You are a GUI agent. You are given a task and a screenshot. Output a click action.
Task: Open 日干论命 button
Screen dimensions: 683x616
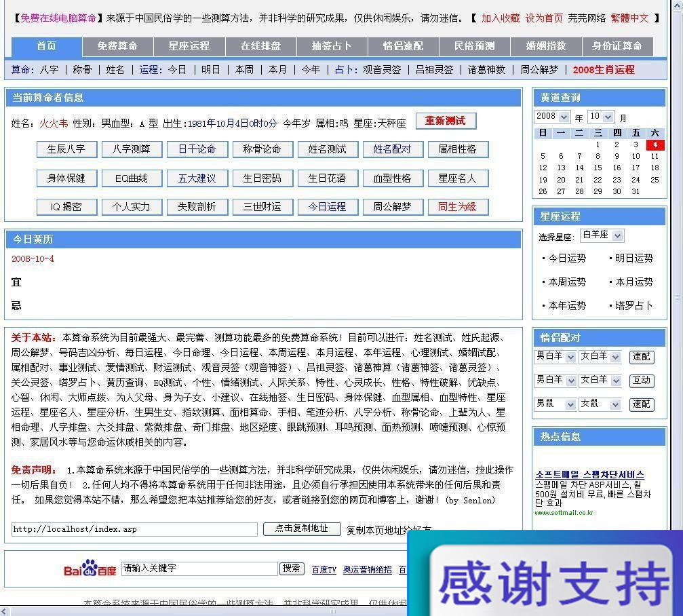tap(197, 149)
